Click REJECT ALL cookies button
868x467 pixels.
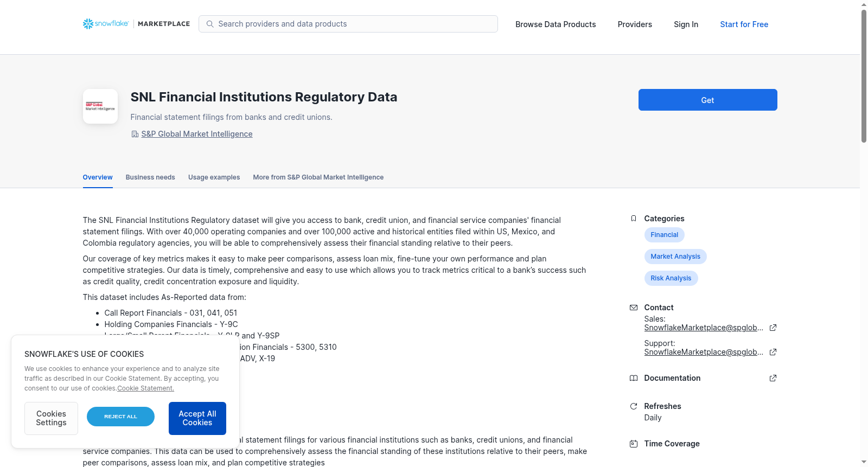[x=120, y=417]
